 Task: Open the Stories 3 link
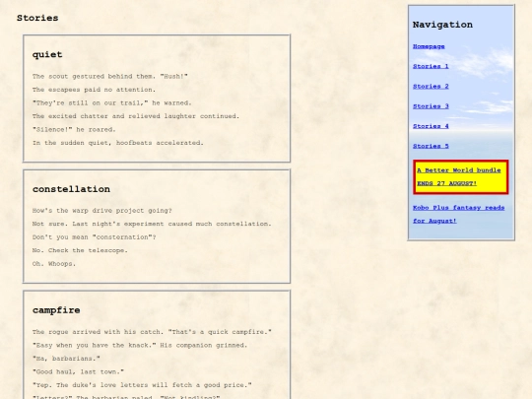431,106
